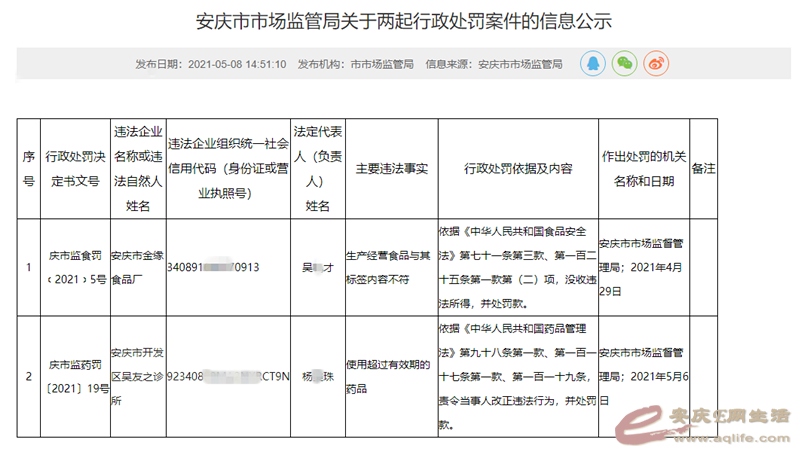Click the 使用超过有效期的药品 cell
800x451 pixels.
(392, 377)
